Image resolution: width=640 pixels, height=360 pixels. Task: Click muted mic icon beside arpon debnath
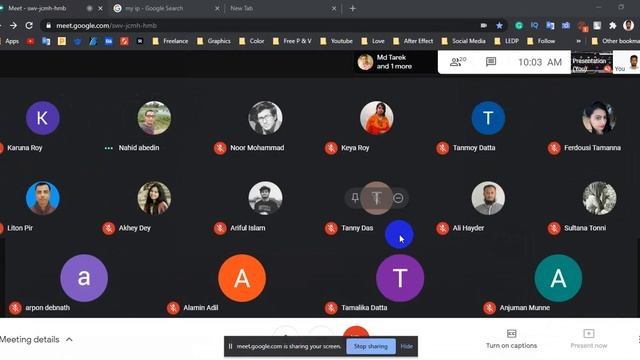[x=16, y=308]
